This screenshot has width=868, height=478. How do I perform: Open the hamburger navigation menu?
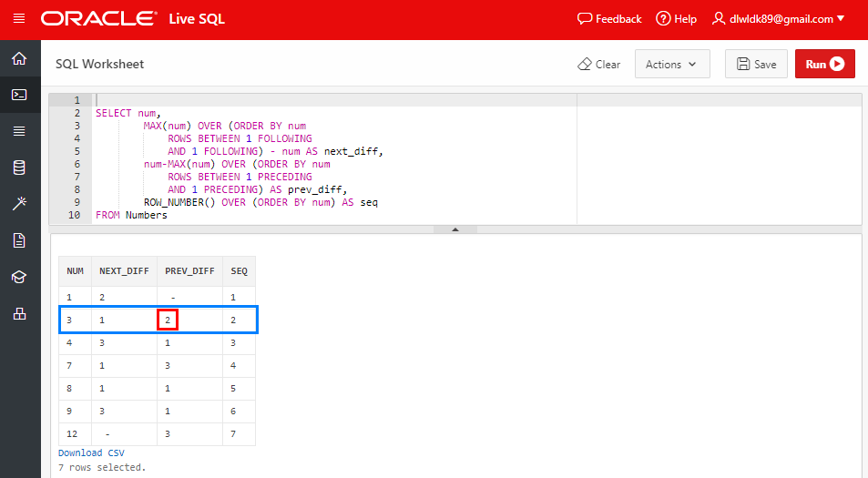(x=19, y=19)
